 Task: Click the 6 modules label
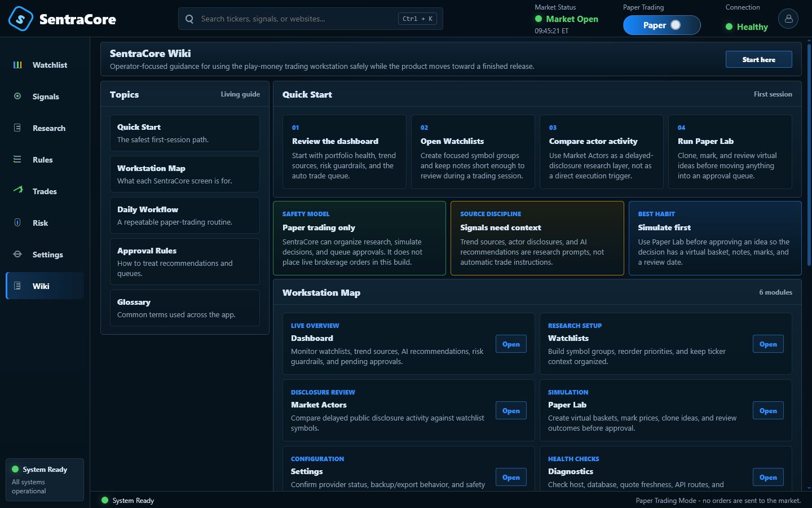coord(775,292)
